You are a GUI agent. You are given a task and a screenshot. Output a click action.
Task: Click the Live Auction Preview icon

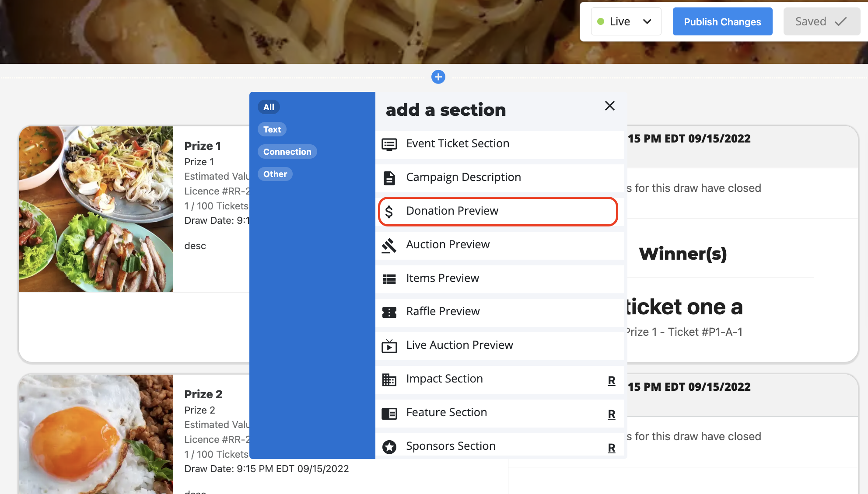389,346
